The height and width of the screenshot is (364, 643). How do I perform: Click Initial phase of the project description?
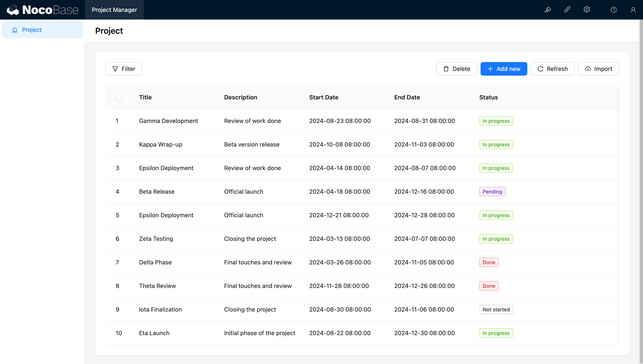point(260,333)
